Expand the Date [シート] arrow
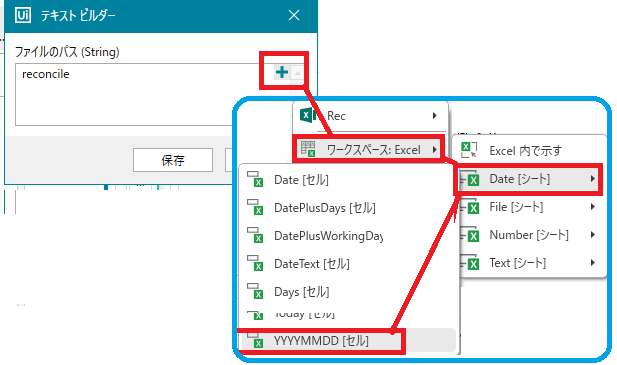The image size is (617, 365). coord(593,179)
